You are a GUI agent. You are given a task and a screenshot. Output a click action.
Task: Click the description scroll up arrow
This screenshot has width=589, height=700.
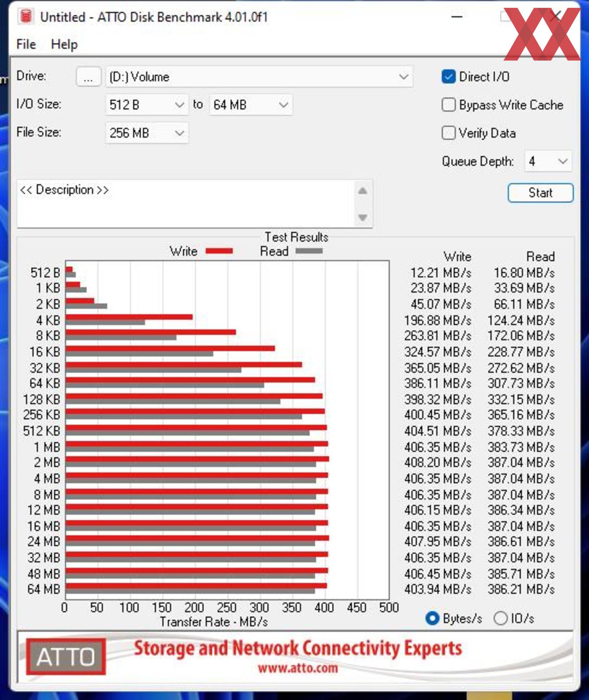[x=363, y=191]
